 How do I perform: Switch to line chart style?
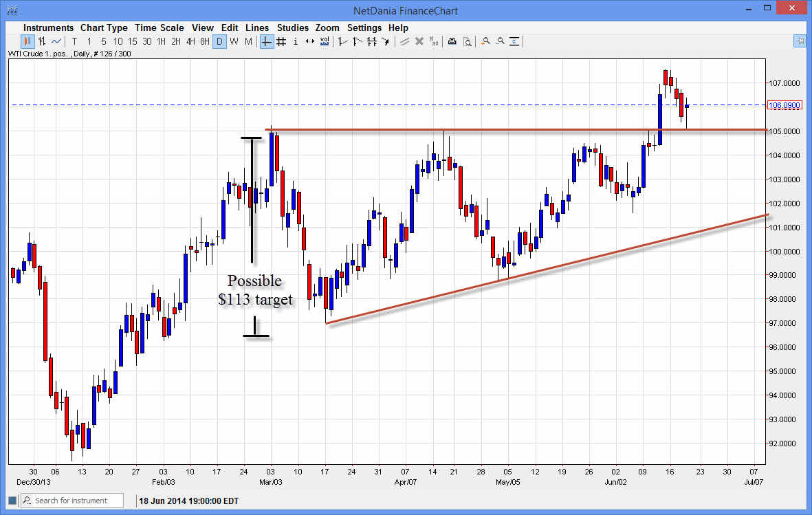(56, 41)
